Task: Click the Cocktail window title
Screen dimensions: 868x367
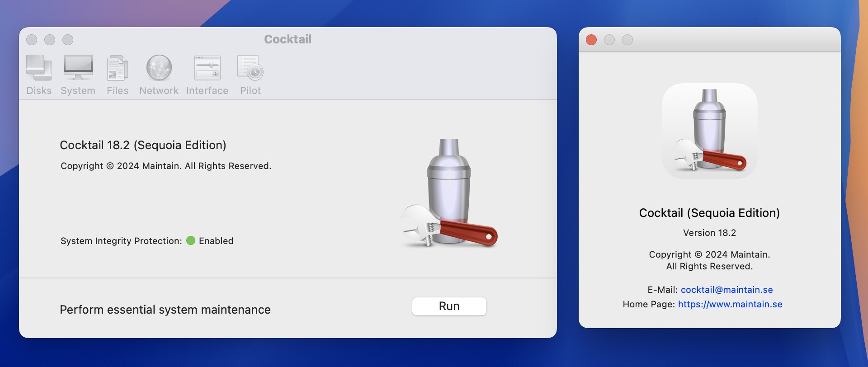Action: [288, 39]
